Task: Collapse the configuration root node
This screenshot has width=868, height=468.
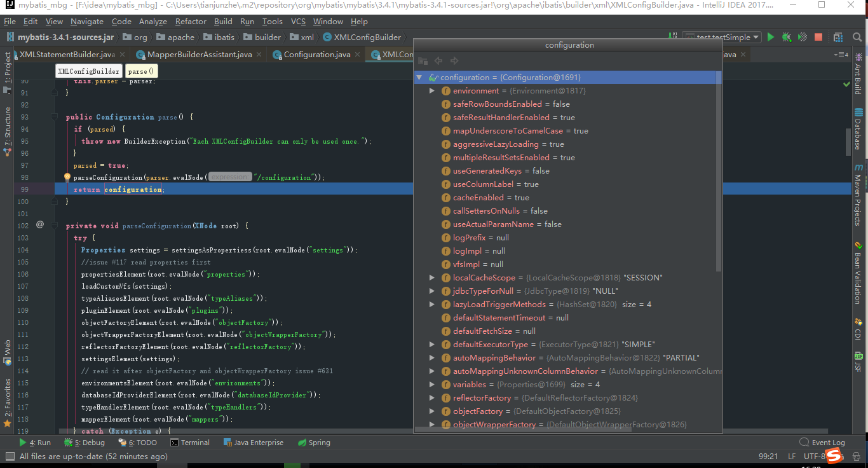Action: [x=419, y=77]
